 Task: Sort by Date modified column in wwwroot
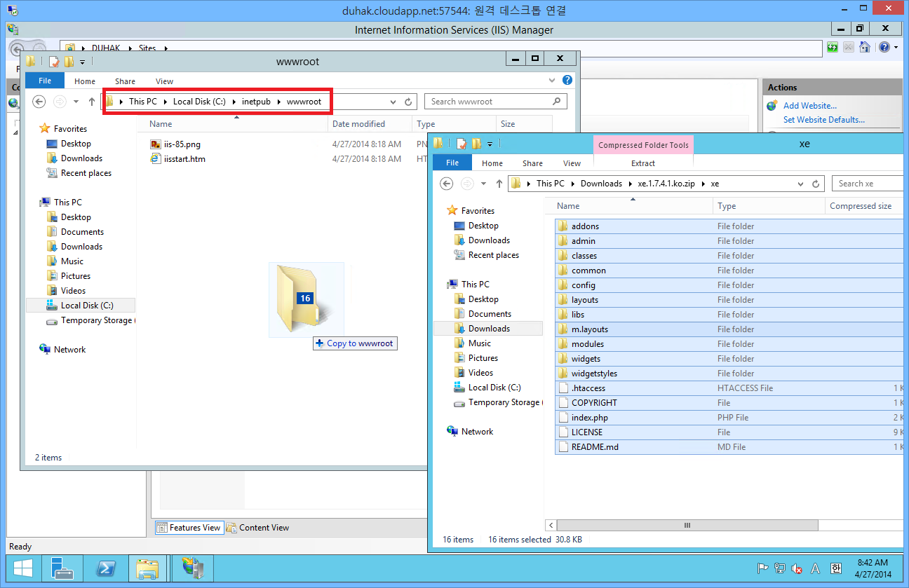[x=370, y=124]
